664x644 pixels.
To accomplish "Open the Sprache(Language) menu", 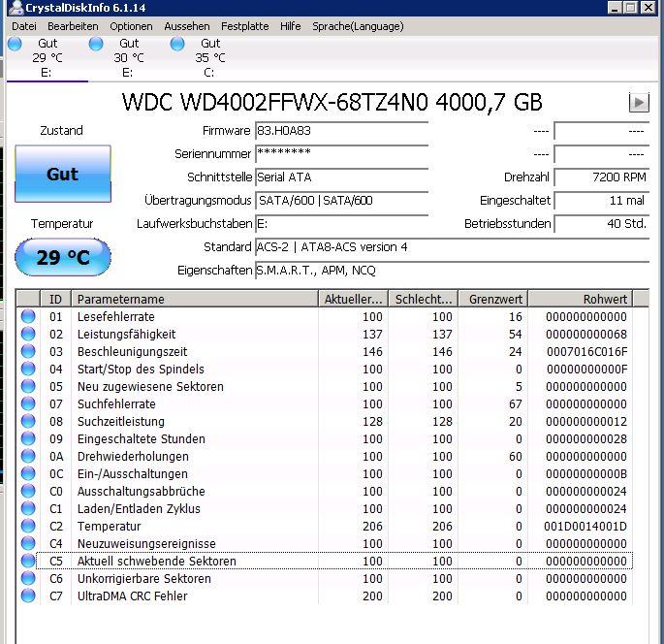I will [x=358, y=26].
